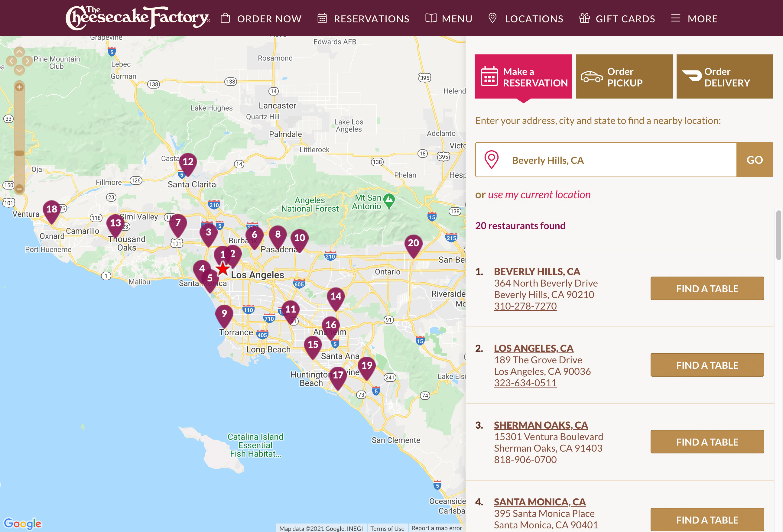
Task: Click map marker 7 near Simi Valley
Action: click(x=178, y=224)
